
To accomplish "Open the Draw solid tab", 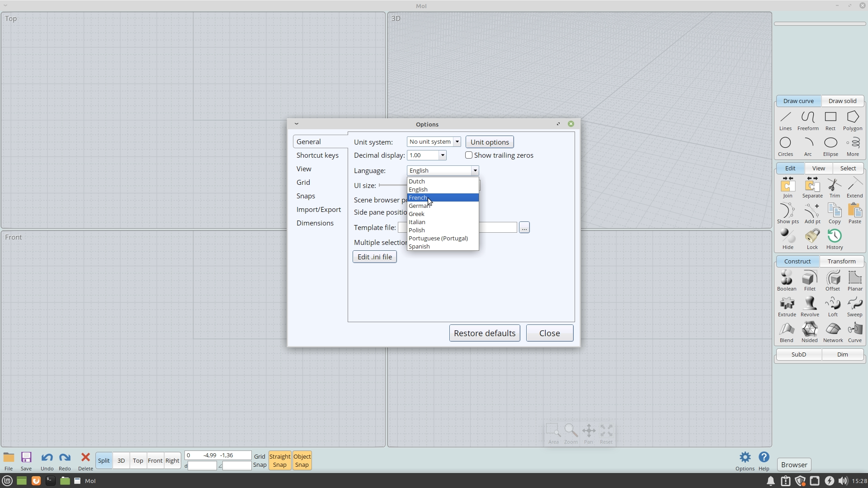I will (x=842, y=101).
